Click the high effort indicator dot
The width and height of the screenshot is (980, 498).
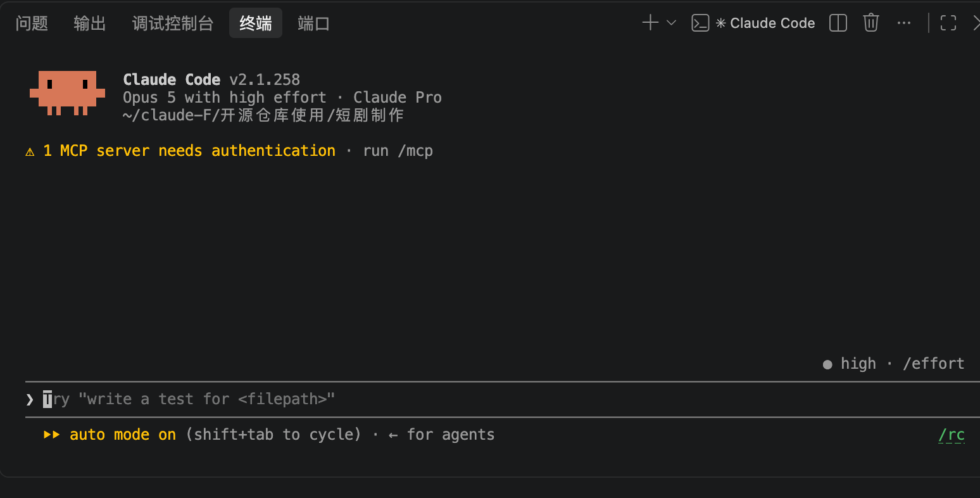[827, 364]
